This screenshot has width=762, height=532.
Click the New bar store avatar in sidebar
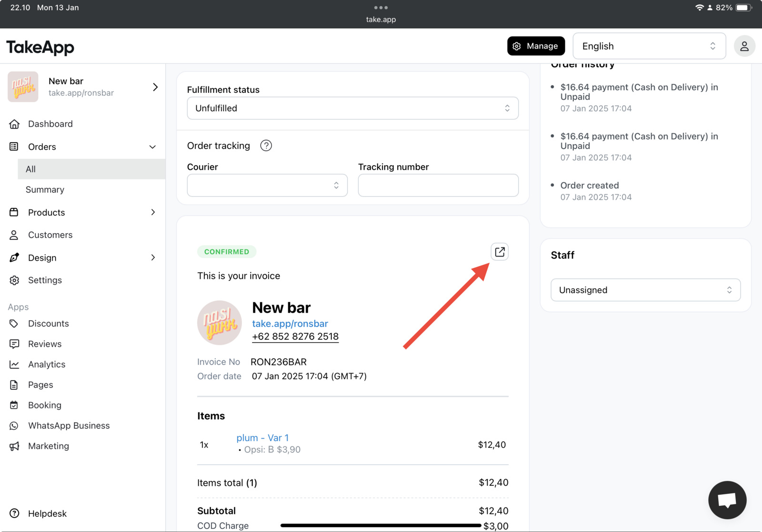(x=23, y=87)
